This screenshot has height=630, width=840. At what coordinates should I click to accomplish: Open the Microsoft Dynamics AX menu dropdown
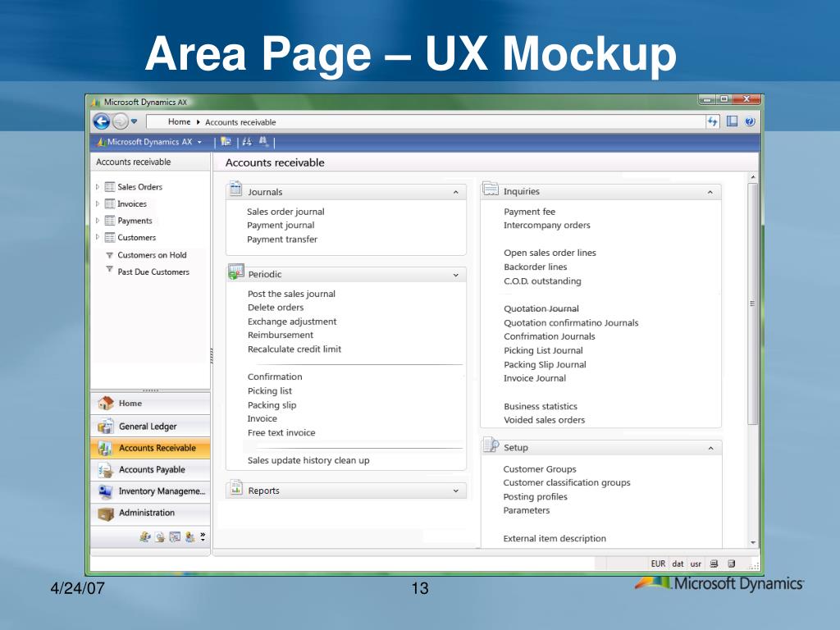(x=149, y=142)
